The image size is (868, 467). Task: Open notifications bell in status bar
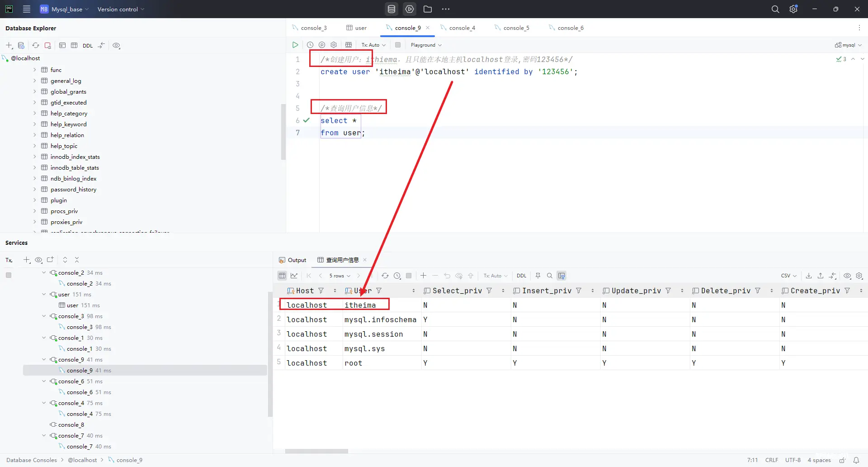856,460
